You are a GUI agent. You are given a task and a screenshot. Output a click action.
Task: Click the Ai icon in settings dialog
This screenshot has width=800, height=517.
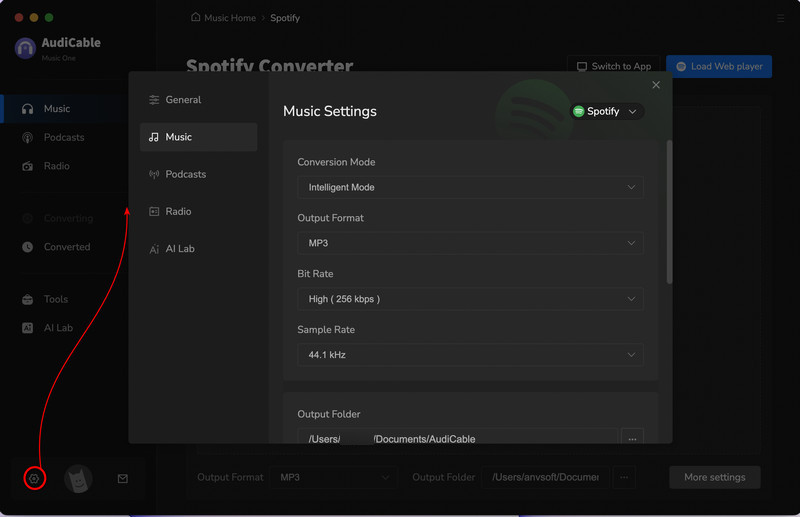[154, 249]
